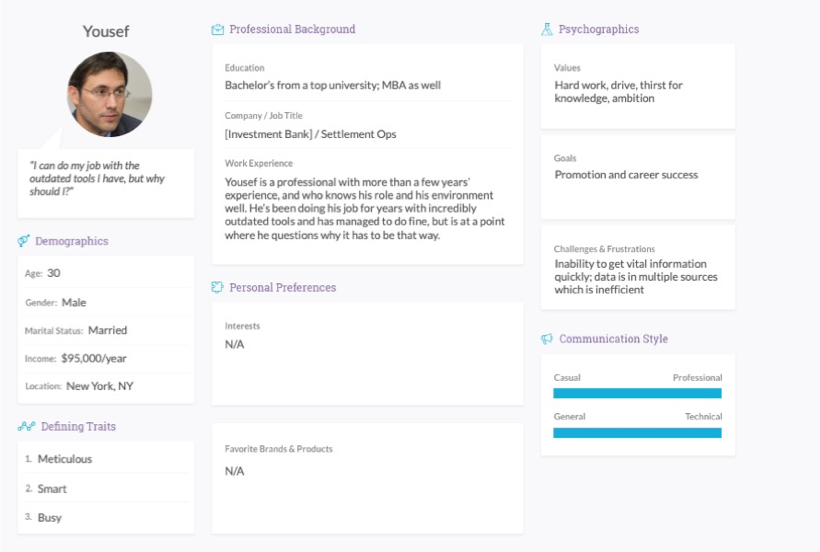820x552 pixels.
Task: Select the third trait Busy
Action: pos(49,517)
